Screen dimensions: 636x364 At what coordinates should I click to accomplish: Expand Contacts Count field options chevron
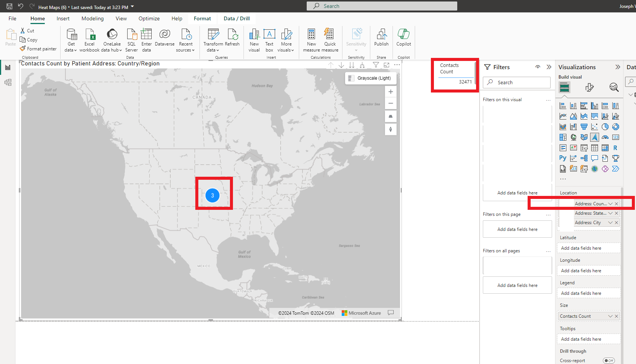[610, 316]
